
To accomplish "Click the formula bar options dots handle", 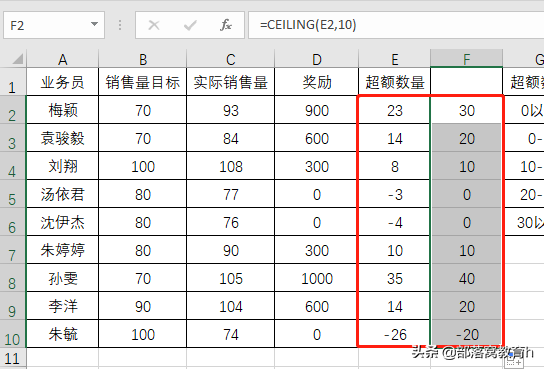I will pos(120,25).
